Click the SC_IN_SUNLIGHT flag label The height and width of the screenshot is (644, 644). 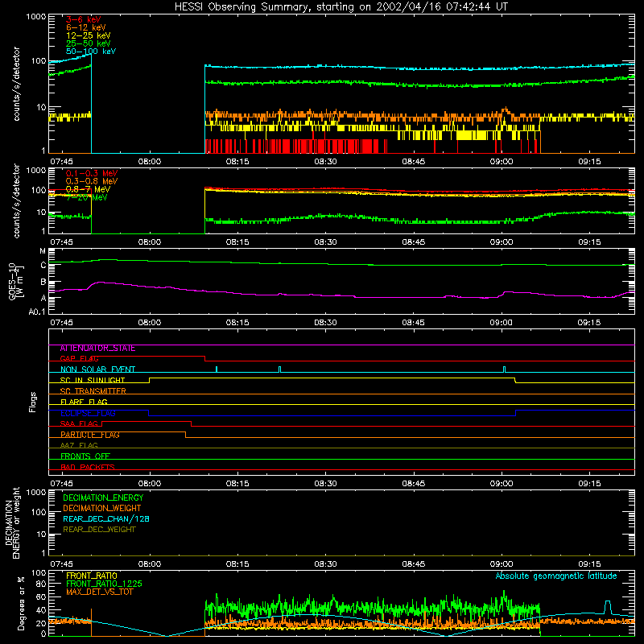coord(93,380)
